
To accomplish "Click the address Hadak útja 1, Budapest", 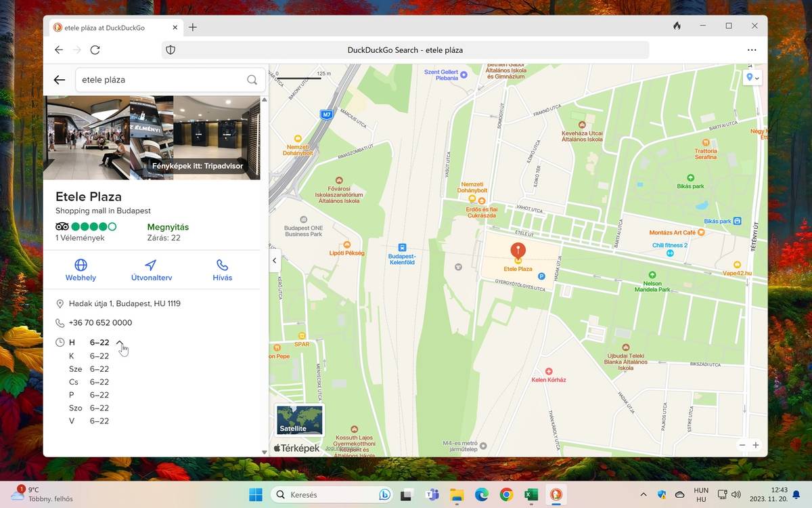I will coord(125,303).
